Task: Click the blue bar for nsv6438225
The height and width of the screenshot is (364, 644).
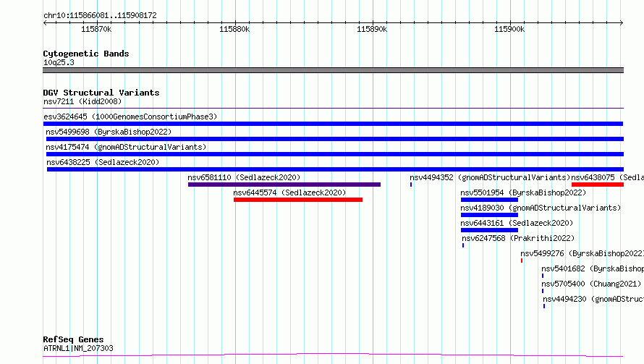Action: pos(335,169)
